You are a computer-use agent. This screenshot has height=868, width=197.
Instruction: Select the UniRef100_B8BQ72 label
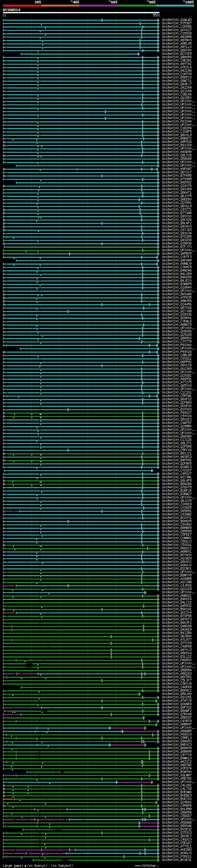(x=177, y=138)
